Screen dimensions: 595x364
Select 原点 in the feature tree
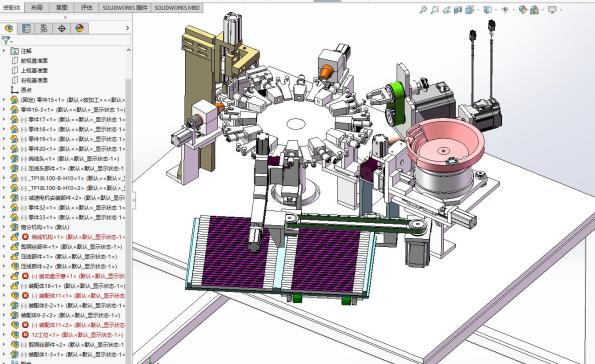[26, 90]
